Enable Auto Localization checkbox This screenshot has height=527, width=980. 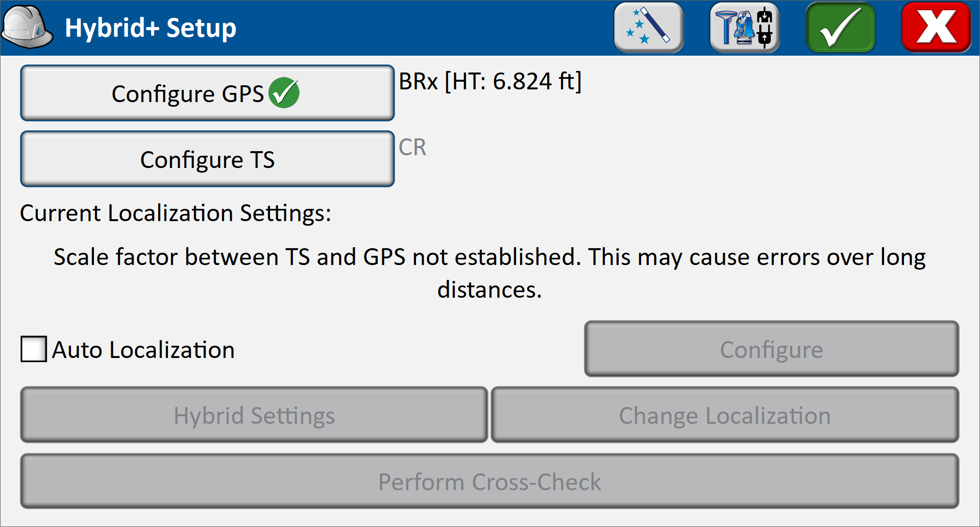click(34, 349)
